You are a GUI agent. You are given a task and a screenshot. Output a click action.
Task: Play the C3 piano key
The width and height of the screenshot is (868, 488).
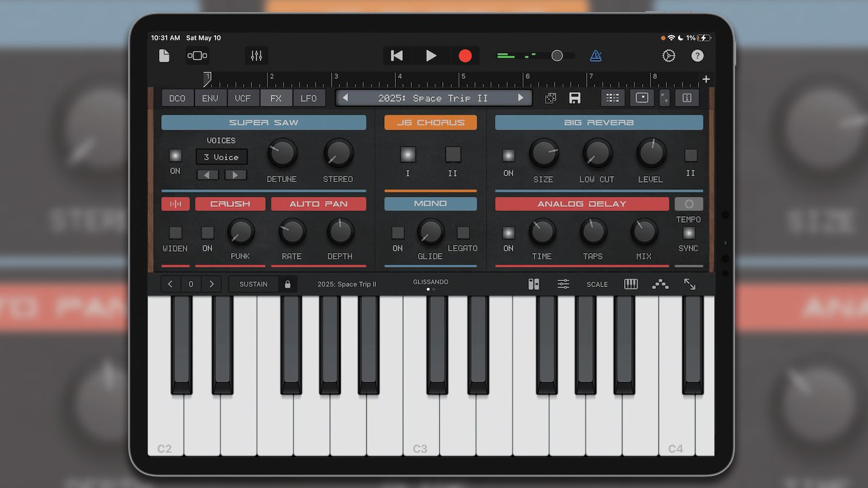pos(420,425)
